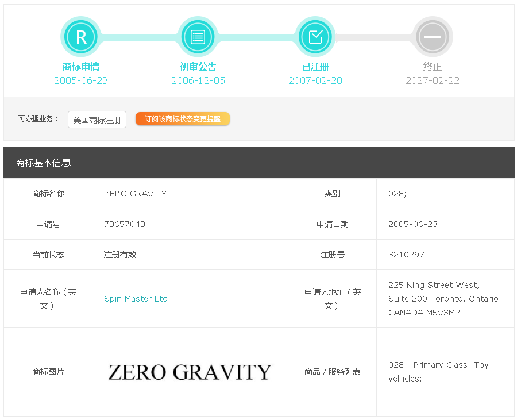
Task: Open 美国商标注册 service button
Action: [x=97, y=120]
